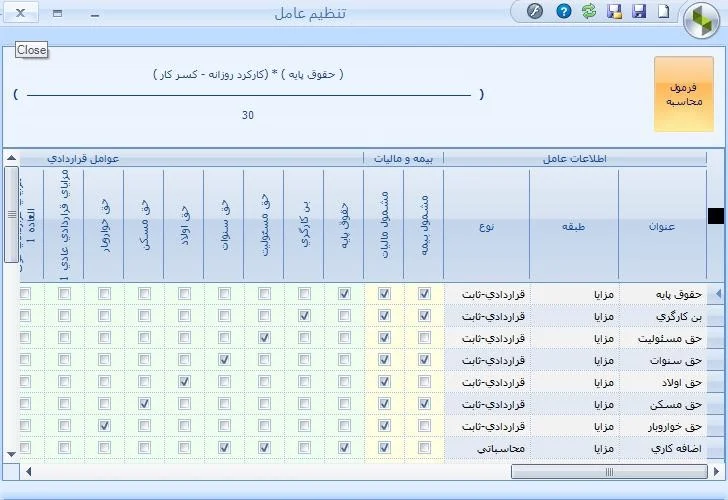Click the vertical scrollbar thumb
Image resolution: width=728 pixels, height=500 pixels.
(12, 214)
